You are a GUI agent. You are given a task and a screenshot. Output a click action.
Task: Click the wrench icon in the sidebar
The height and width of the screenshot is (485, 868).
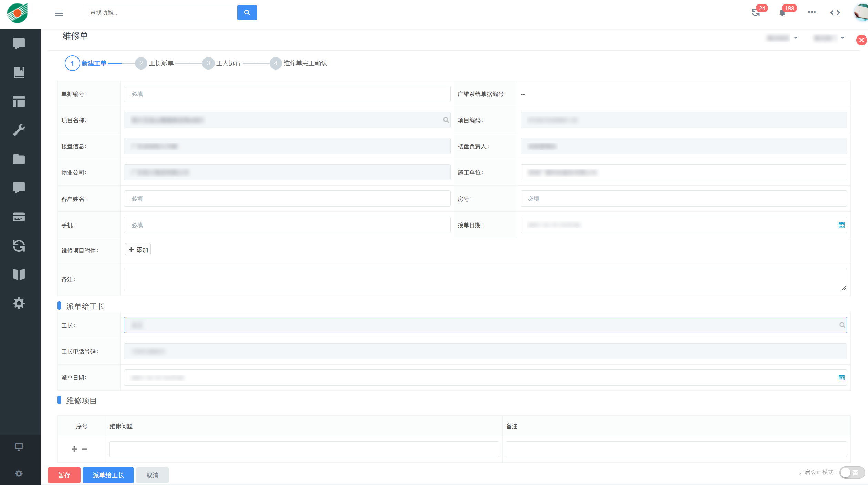tap(19, 130)
